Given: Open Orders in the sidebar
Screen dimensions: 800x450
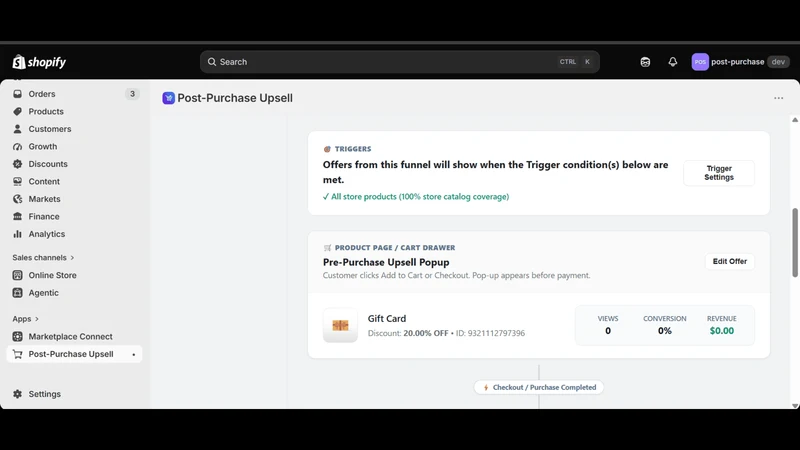Looking at the screenshot, I should 42,94.
